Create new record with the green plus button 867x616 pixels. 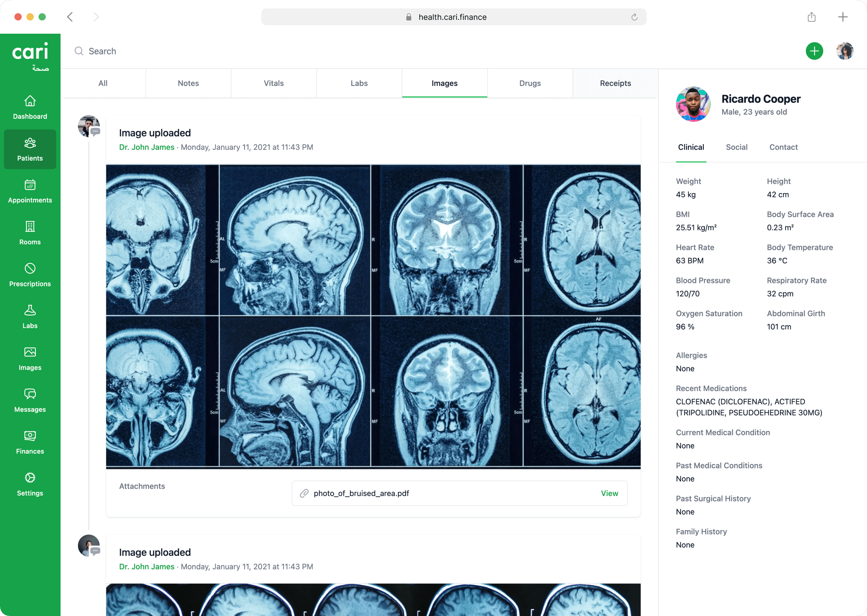click(814, 51)
